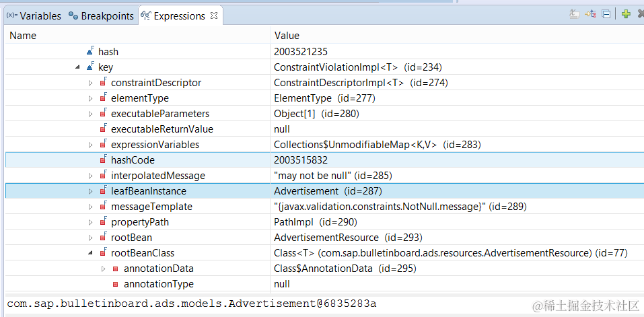Switch to the Breakpoints tab
This screenshot has height=317, width=644.
click(101, 16)
